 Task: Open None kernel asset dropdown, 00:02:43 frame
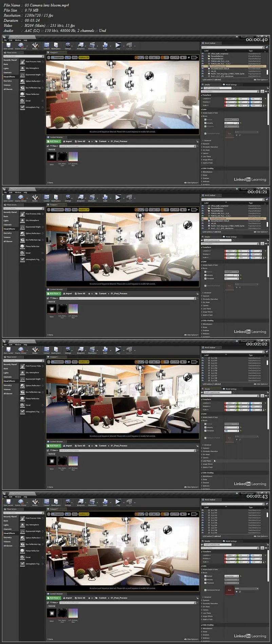(x=246, y=589)
